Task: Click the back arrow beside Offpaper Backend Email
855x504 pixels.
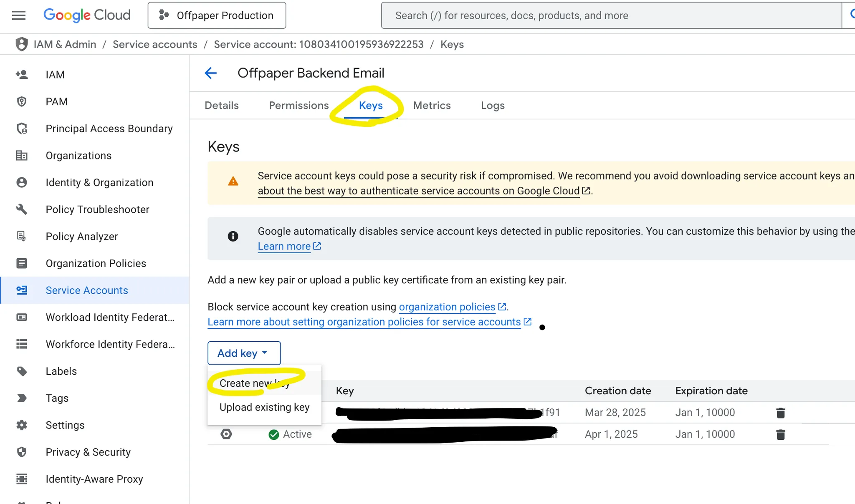Action: click(211, 73)
